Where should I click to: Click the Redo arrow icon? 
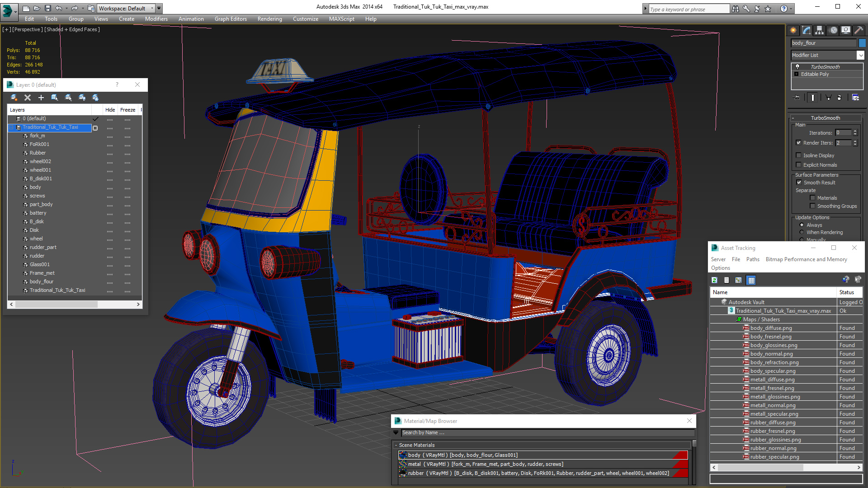tap(75, 8)
